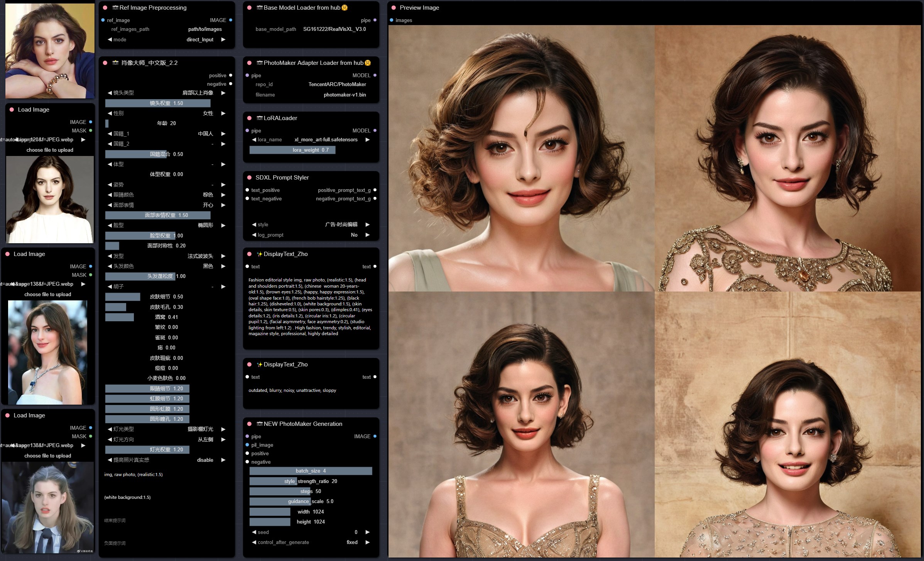Click next arrow on log_prompt No toggle
Screen dimensions: 924x561
pos(367,235)
